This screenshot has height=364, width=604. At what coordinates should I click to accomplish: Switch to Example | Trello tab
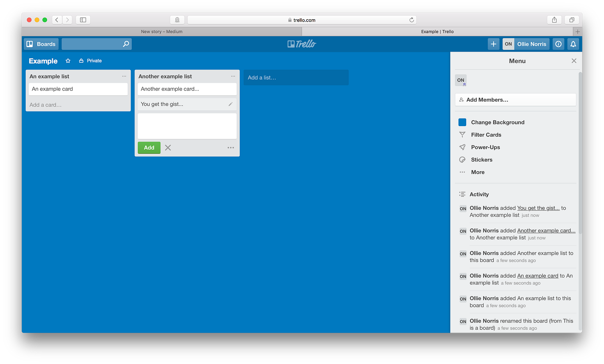pos(437,32)
